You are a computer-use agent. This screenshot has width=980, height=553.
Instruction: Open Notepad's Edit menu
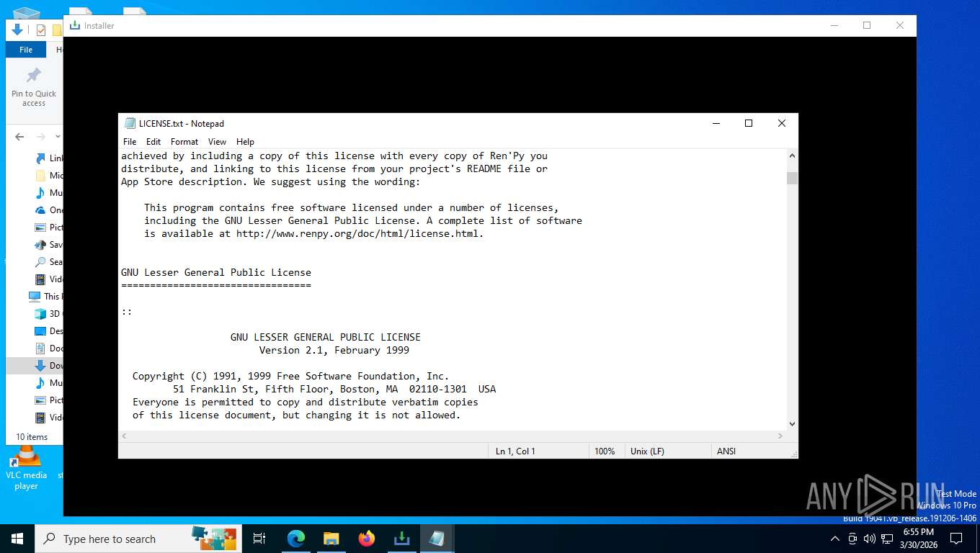153,142
